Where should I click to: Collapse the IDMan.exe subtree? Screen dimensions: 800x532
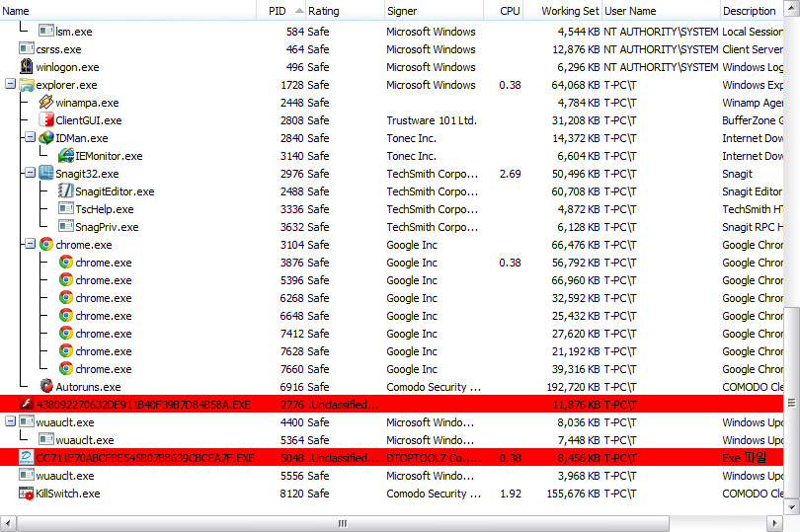[30, 137]
